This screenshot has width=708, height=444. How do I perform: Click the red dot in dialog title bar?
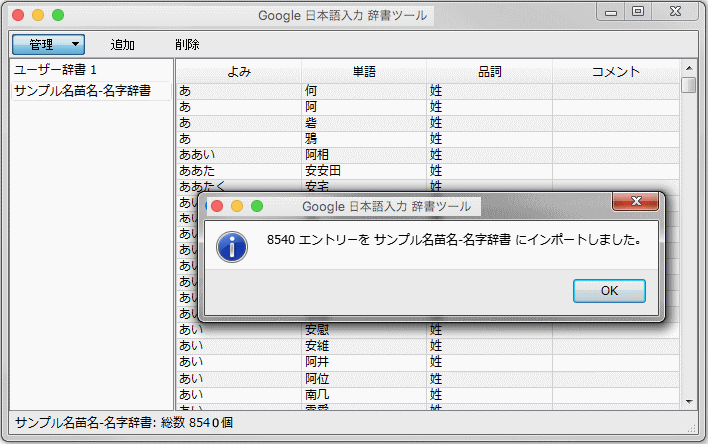pyautogui.click(x=217, y=206)
